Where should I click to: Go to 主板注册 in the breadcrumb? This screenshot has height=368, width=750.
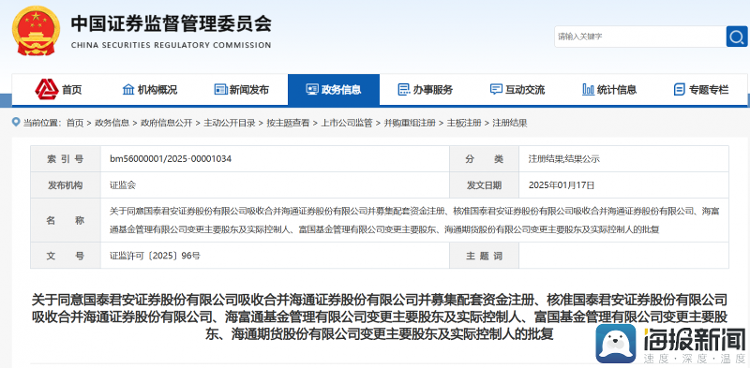point(464,123)
